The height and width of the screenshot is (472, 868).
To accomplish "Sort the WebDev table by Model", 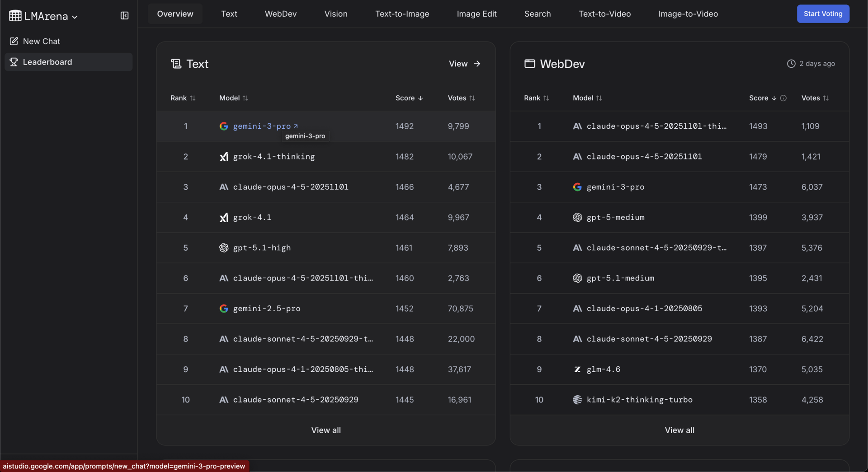I will [x=587, y=98].
